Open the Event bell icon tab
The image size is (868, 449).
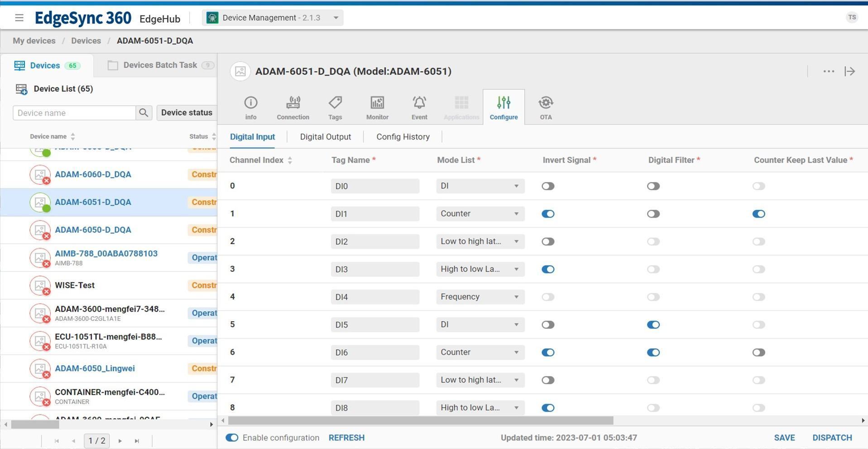(419, 107)
